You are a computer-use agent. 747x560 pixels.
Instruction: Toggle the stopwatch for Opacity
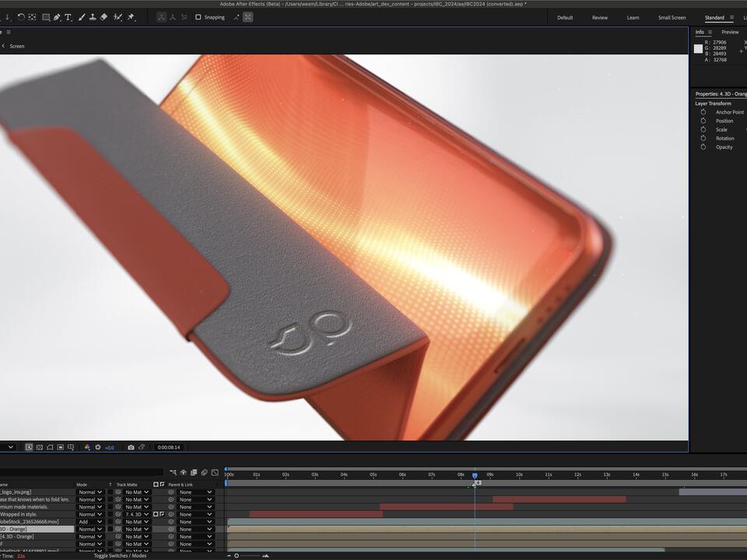coord(703,146)
